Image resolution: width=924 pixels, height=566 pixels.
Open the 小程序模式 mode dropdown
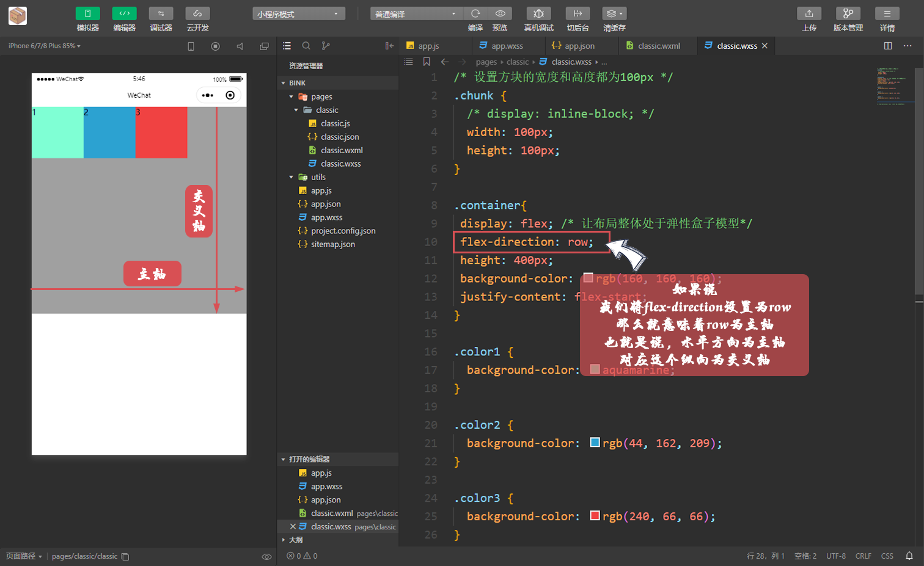click(298, 13)
